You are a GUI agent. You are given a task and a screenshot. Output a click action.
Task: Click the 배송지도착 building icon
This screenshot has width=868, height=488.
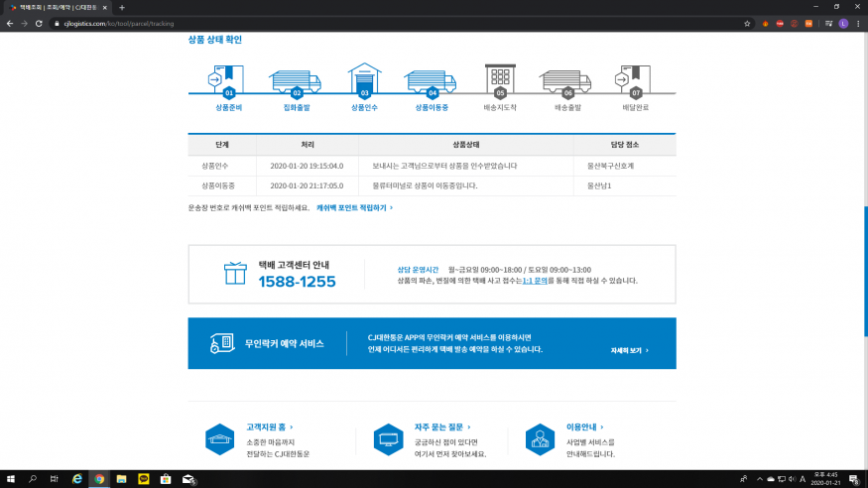[x=500, y=77]
